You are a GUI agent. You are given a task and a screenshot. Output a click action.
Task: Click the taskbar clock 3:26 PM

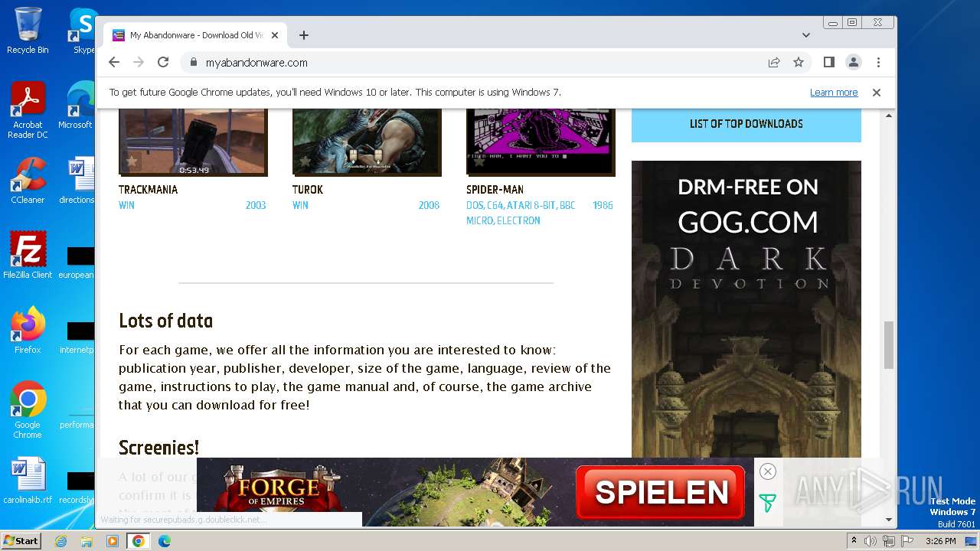940,541
